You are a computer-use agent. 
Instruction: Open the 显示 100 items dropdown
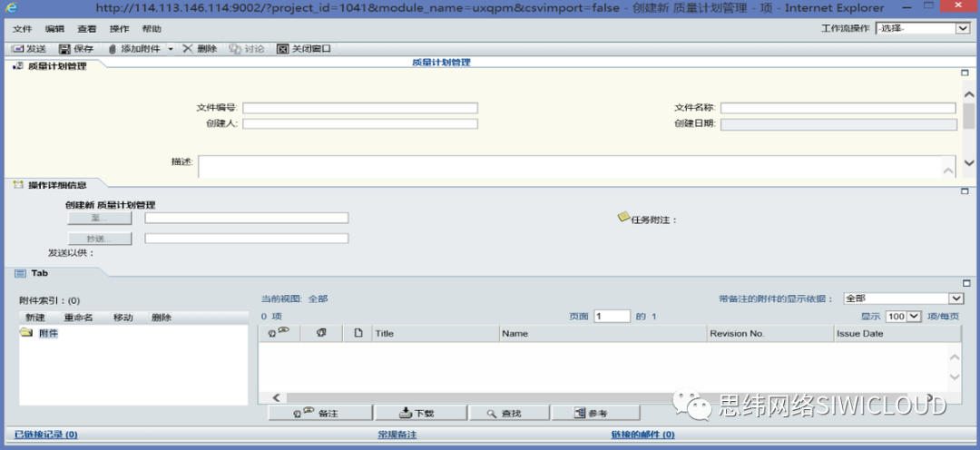[904, 317]
